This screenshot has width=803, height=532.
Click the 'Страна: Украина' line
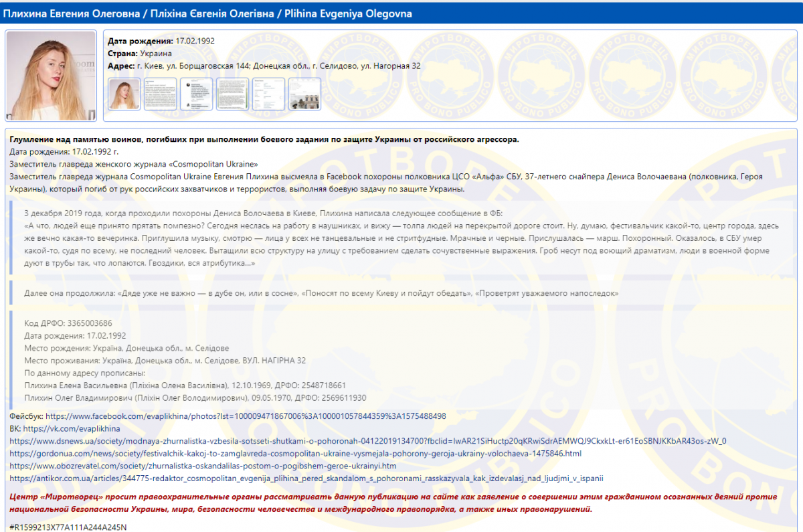pos(140,54)
